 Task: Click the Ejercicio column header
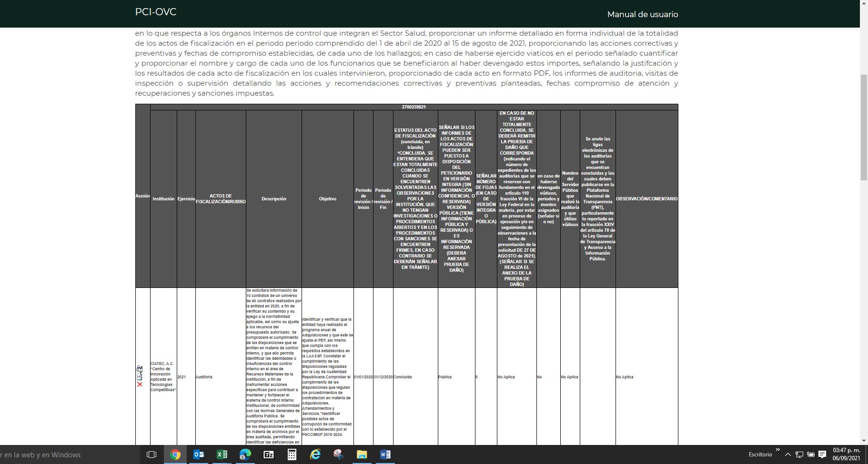tap(186, 199)
